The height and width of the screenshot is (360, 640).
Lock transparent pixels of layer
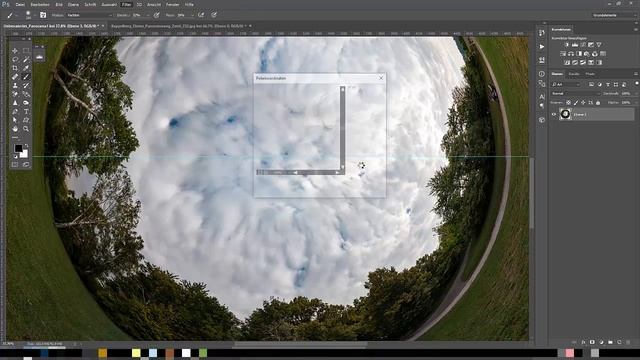568,103
